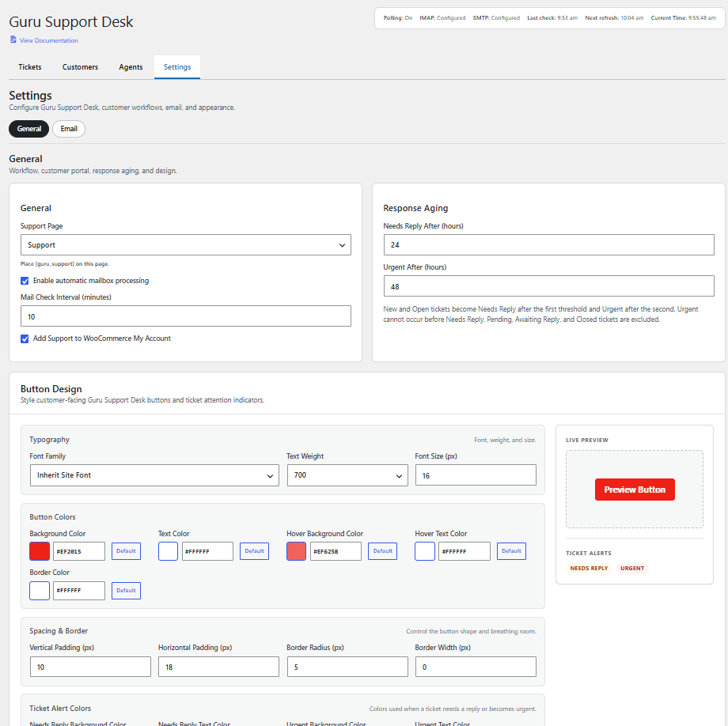Image resolution: width=728 pixels, height=726 pixels.
Task: Click the LIVE PREVIEW label
Action: click(x=587, y=441)
